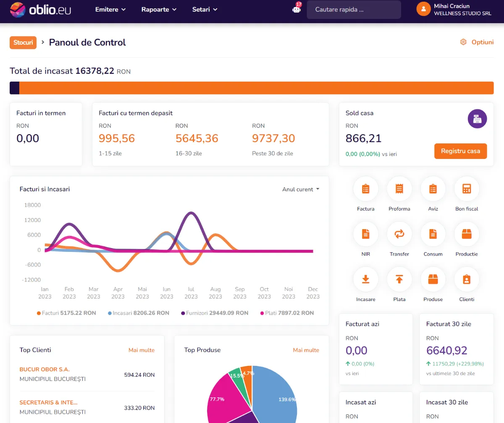This screenshot has height=423, width=504.
Task: Click the purple cash register icon
Action: (x=478, y=119)
